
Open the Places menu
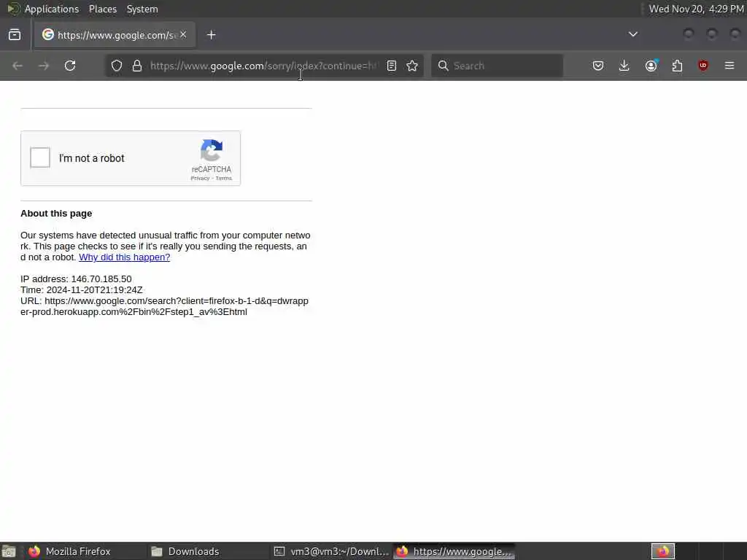[x=103, y=9]
